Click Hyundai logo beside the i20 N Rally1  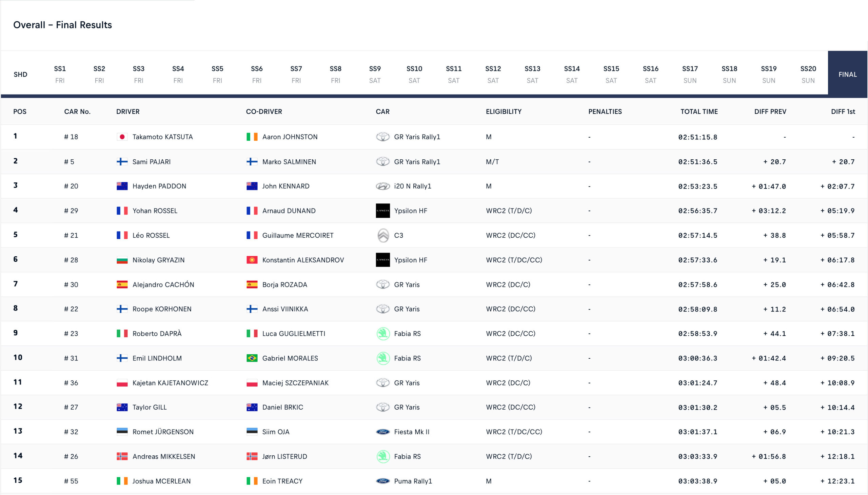382,186
